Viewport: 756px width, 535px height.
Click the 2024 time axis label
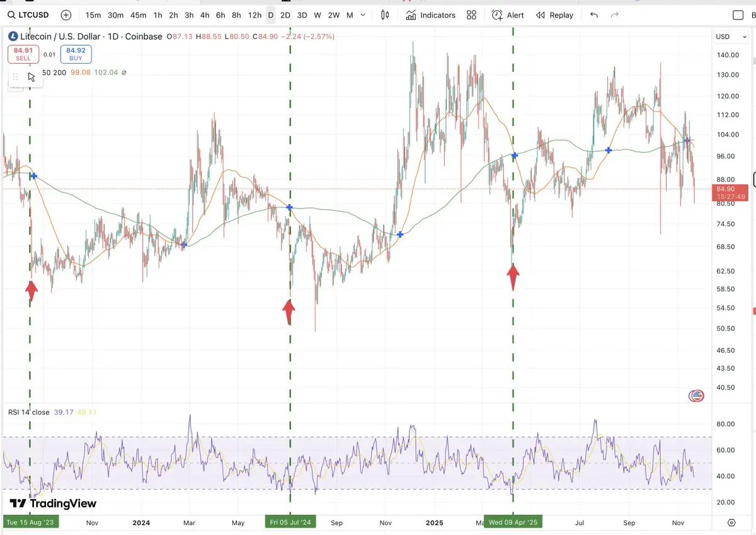click(x=141, y=522)
